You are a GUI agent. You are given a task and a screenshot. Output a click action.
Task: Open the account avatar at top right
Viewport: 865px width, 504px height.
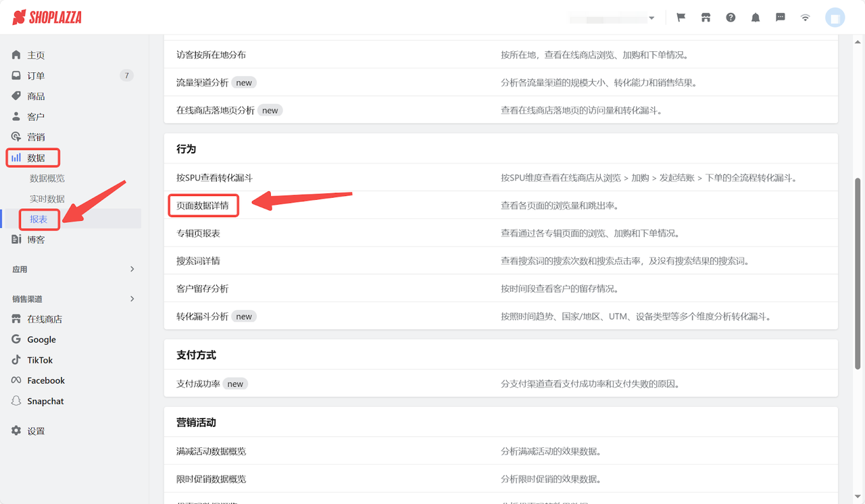835,17
